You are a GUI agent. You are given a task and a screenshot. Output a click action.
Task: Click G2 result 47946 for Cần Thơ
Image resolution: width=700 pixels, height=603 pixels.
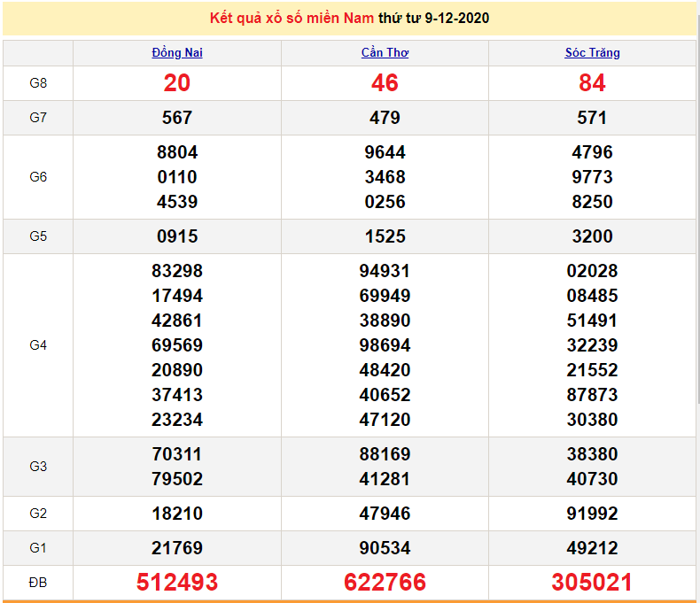tap(385, 514)
